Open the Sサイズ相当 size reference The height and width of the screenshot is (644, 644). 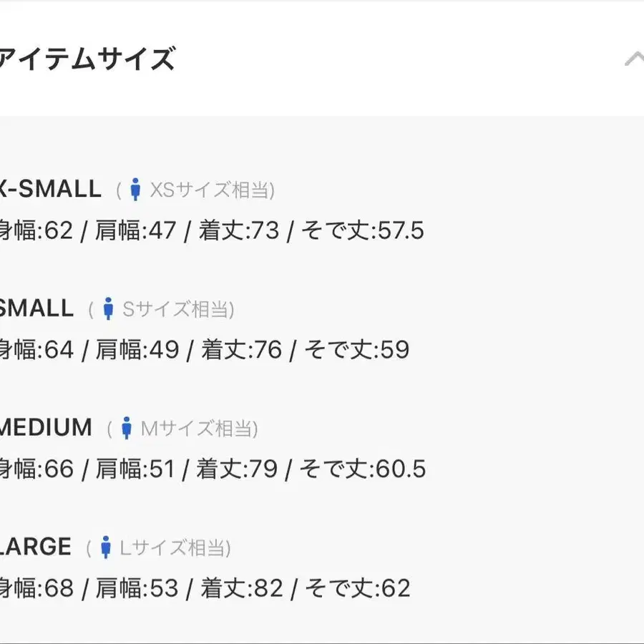(177, 309)
